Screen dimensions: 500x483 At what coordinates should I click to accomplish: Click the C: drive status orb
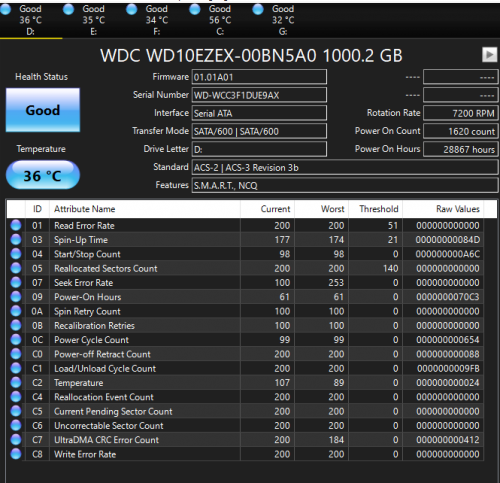click(x=195, y=9)
